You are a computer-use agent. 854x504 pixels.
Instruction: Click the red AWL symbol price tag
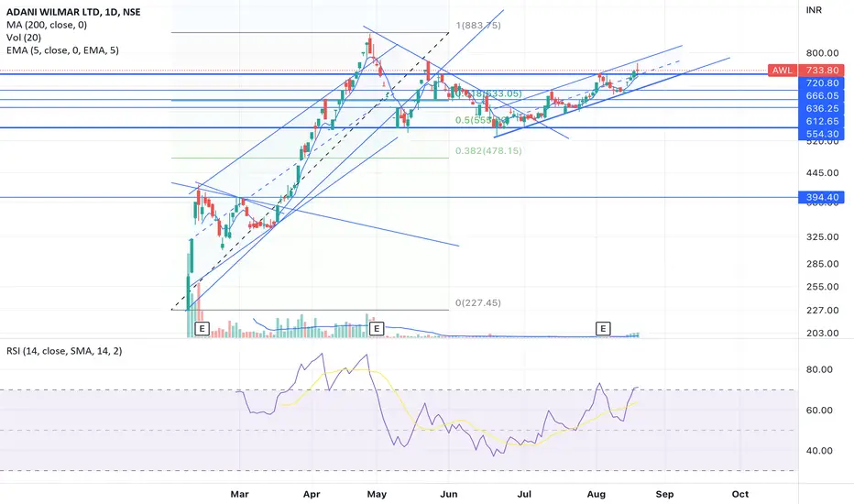click(x=783, y=71)
